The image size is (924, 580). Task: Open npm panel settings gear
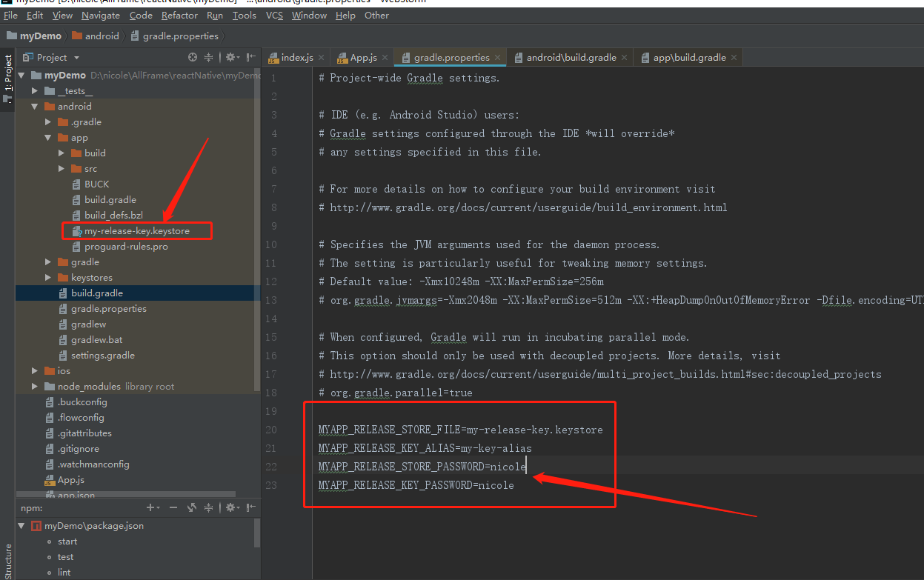(232, 507)
